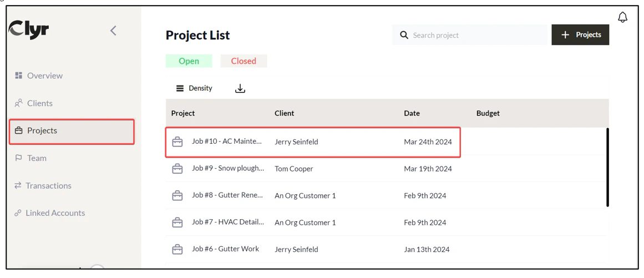The width and height of the screenshot is (644, 278).
Task: Click the search magnifier icon
Action: 404,35
